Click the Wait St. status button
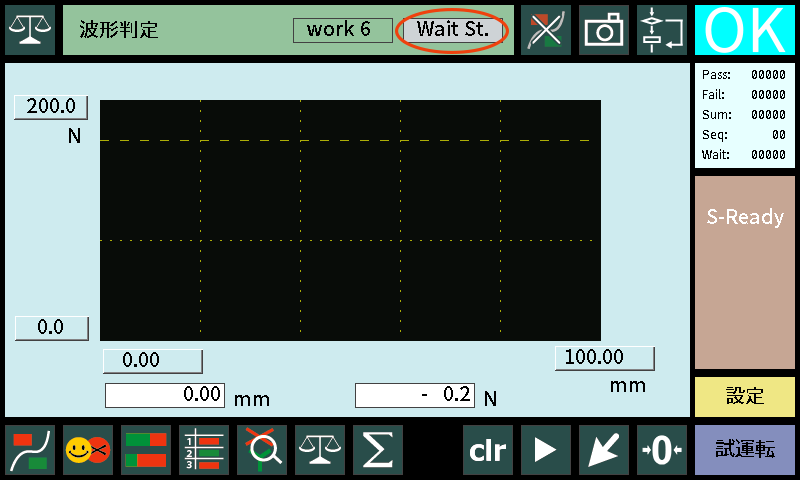The height and width of the screenshot is (480, 800). pyautogui.click(x=453, y=29)
